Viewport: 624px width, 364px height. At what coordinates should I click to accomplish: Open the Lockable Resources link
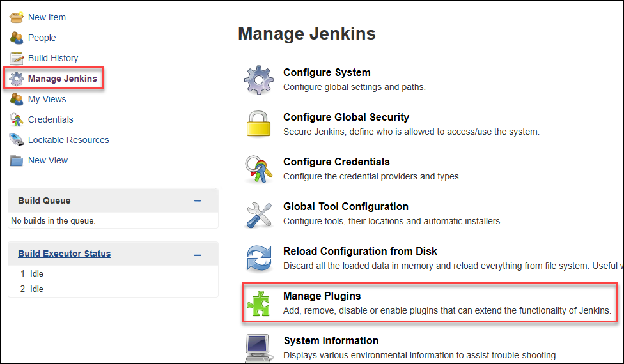(x=68, y=140)
